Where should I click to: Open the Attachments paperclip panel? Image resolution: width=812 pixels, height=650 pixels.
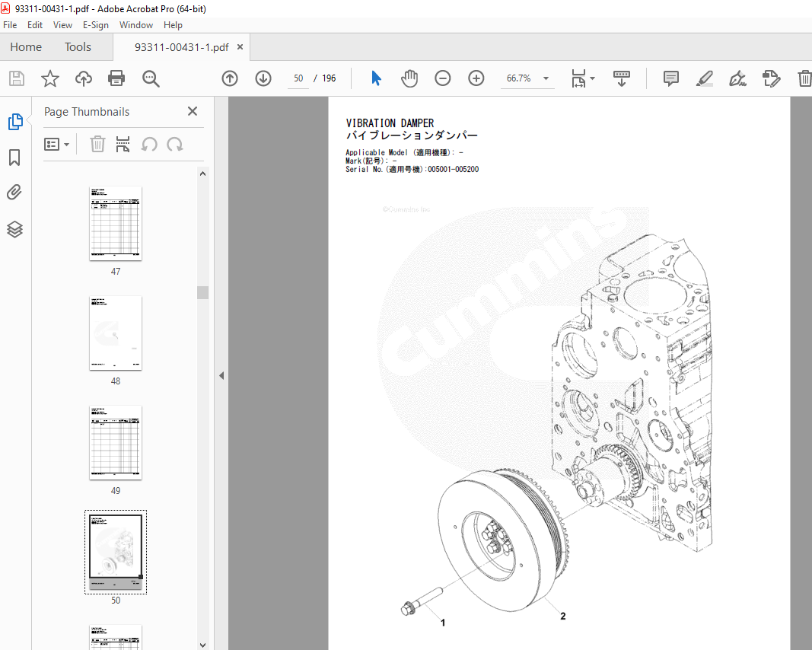pos(14,193)
